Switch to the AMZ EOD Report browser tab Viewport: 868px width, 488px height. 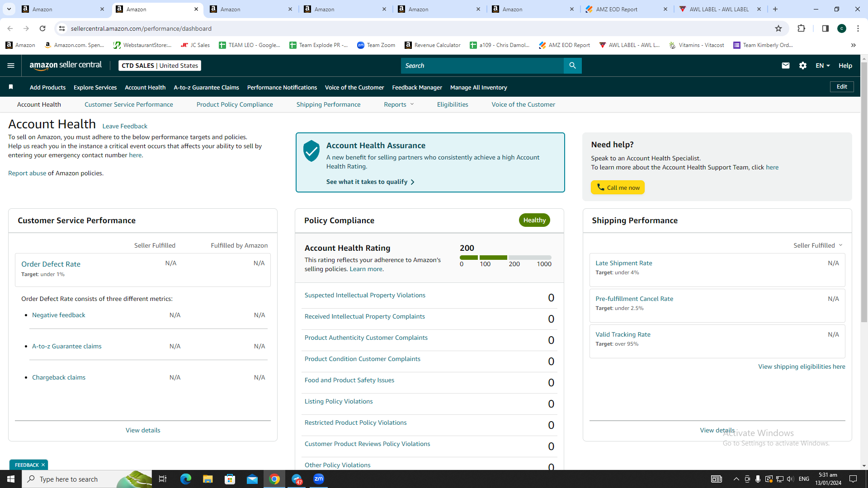627,9
